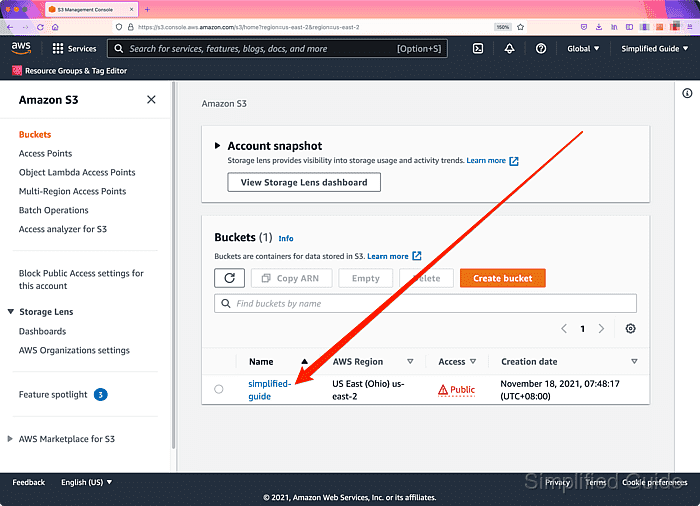The image size is (700, 506).
Task: Open Access Points in the sidebar
Action: click(x=45, y=154)
